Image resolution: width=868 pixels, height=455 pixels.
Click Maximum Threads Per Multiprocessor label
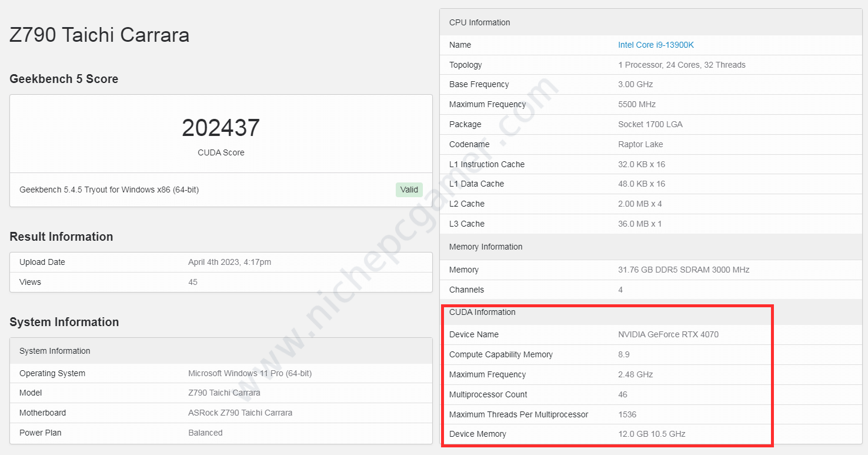click(x=519, y=414)
